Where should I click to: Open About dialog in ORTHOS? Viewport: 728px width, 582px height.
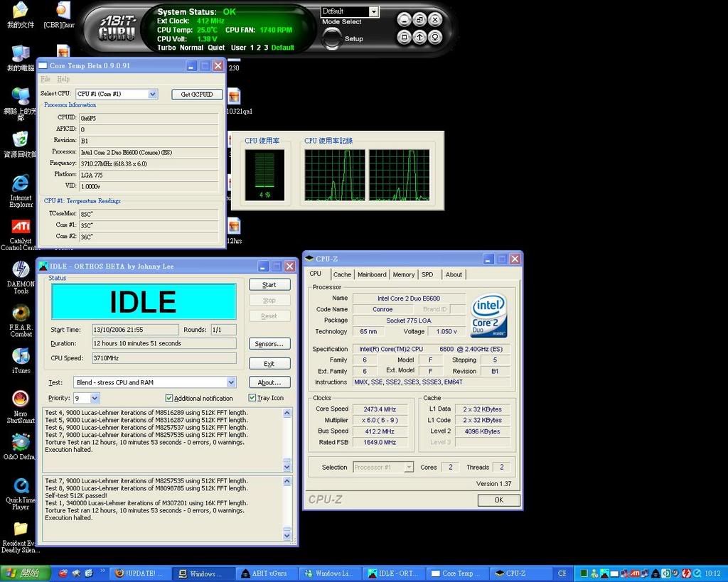point(269,382)
